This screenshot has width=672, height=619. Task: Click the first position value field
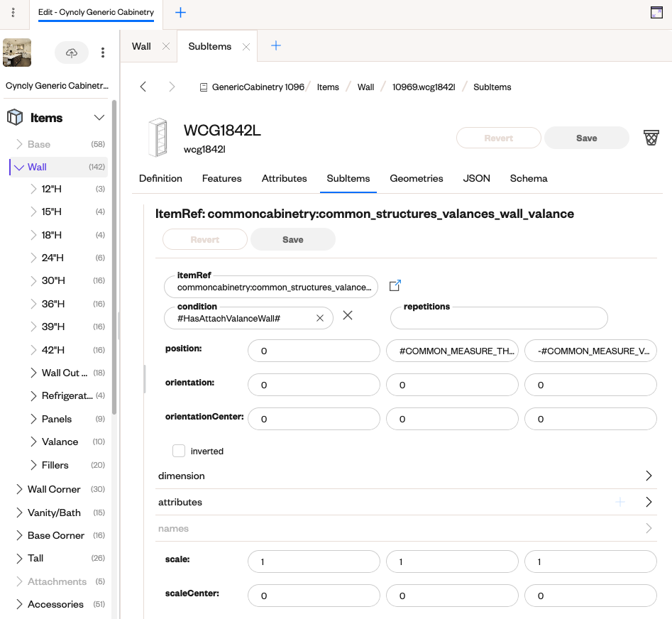314,351
